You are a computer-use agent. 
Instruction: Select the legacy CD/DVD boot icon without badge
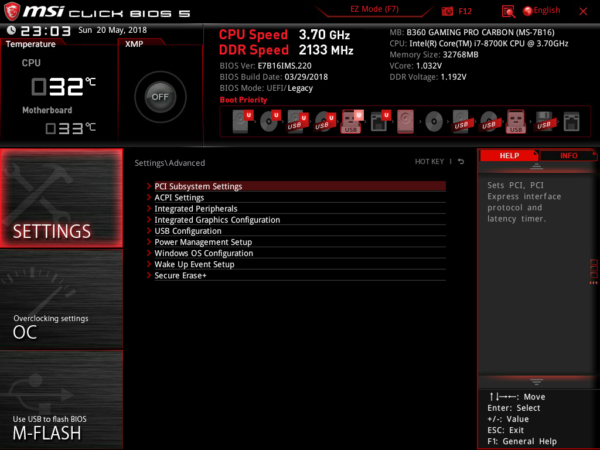pyautogui.click(x=434, y=122)
